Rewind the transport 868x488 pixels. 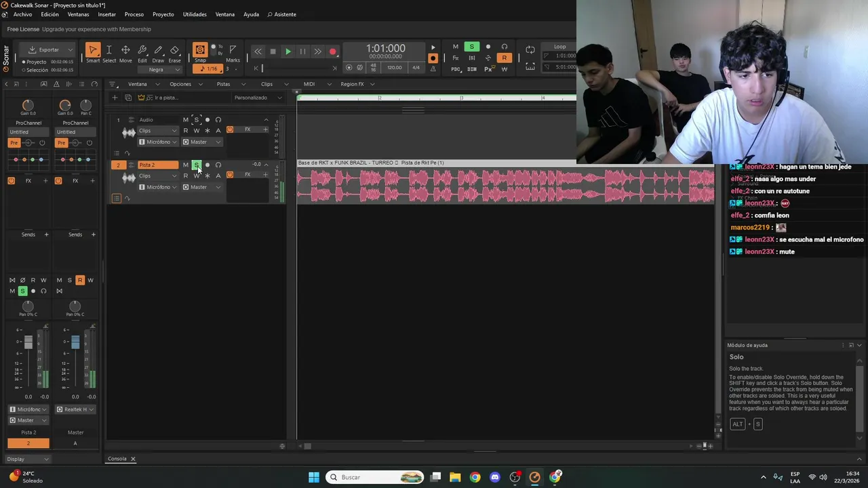[x=258, y=52]
